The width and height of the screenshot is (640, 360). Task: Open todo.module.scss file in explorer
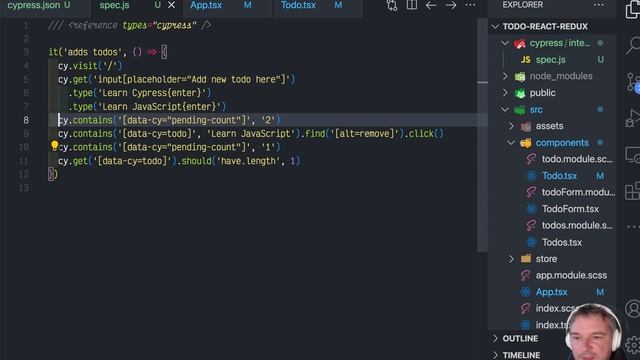click(577, 159)
